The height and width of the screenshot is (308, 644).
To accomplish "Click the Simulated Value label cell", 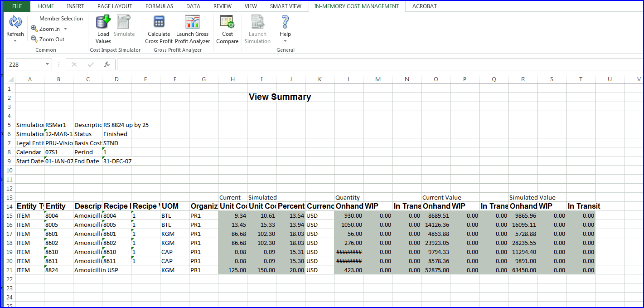I will (x=532, y=197).
